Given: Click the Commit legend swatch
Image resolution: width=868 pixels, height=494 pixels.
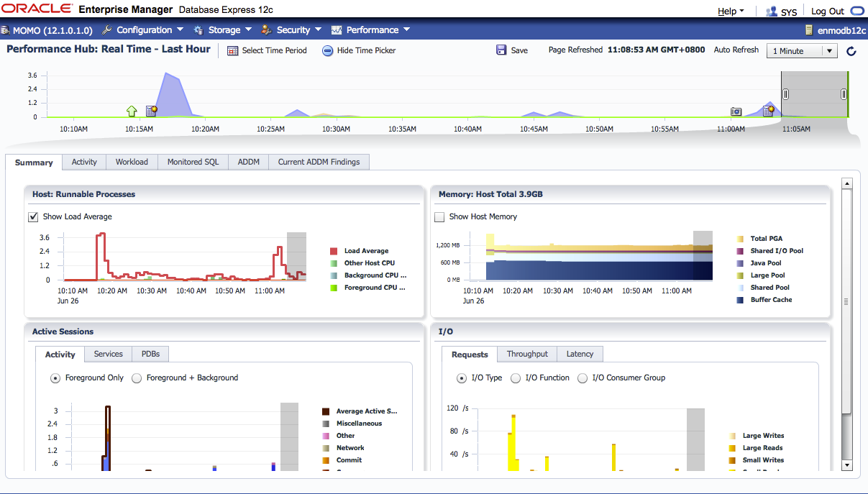Looking at the screenshot, I should pyautogui.click(x=326, y=461).
